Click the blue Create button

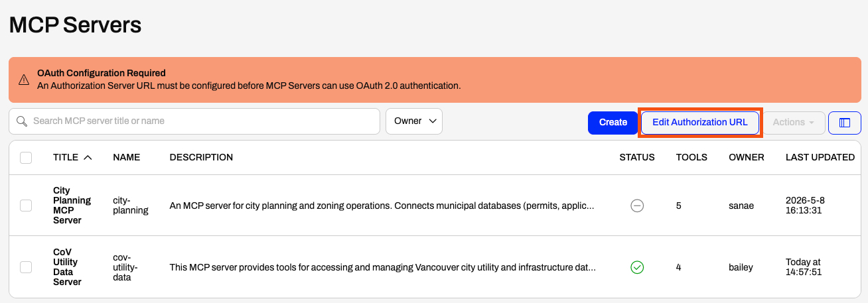coord(613,123)
